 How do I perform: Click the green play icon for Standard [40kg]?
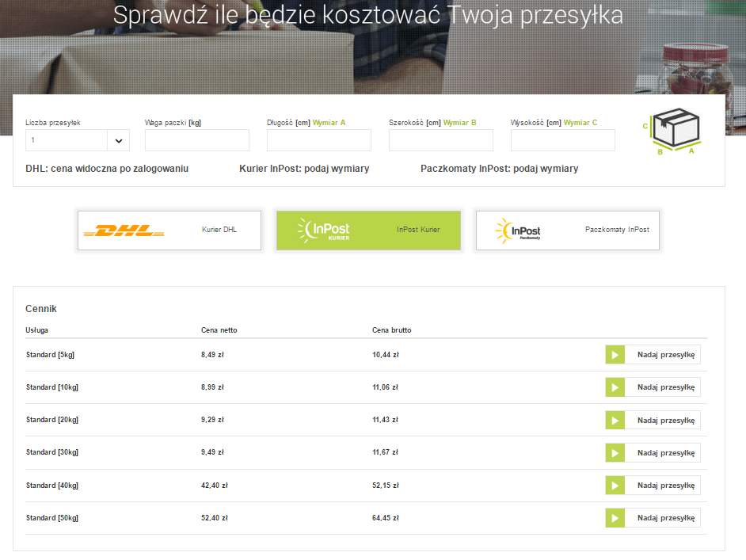coord(615,485)
